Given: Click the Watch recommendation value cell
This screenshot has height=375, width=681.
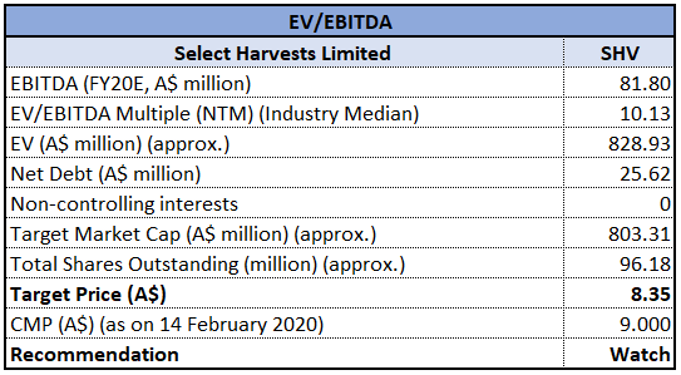Looking at the screenshot, I should tap(619, 354).
